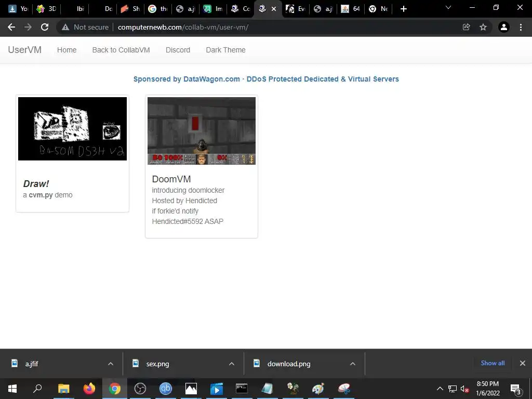The width and height of the screenshot is (532, 399).
Task: Switch to the 'Im' browser tab
Action: coord(214,9)
